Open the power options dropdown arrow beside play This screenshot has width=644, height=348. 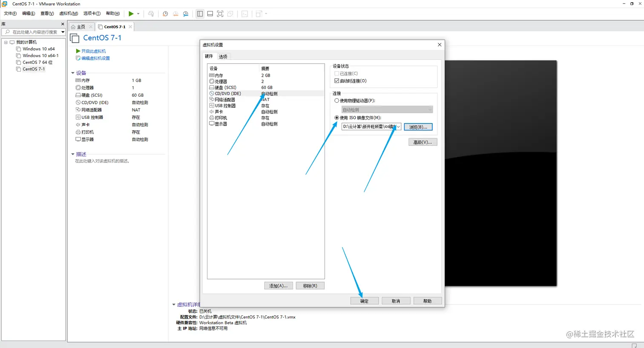(138, 14)
